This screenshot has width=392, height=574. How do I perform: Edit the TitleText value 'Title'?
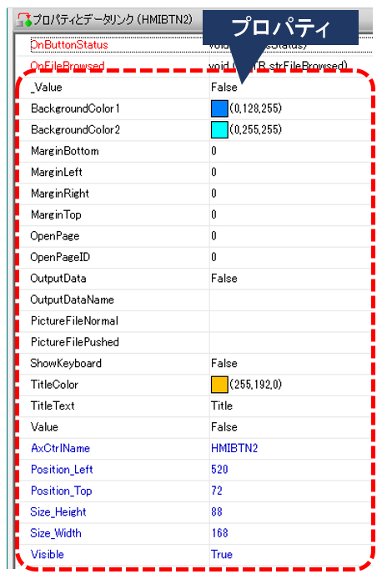coord(291,406)
